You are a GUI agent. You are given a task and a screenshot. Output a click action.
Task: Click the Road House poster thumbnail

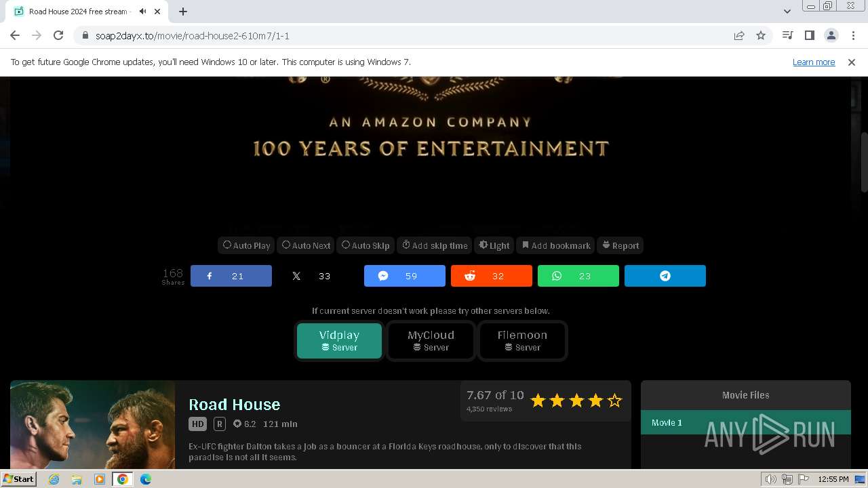[92, 424]
